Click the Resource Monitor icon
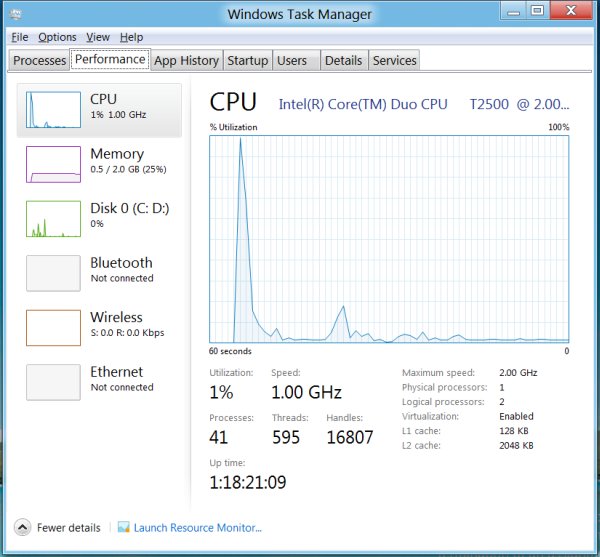 [124, 527]
